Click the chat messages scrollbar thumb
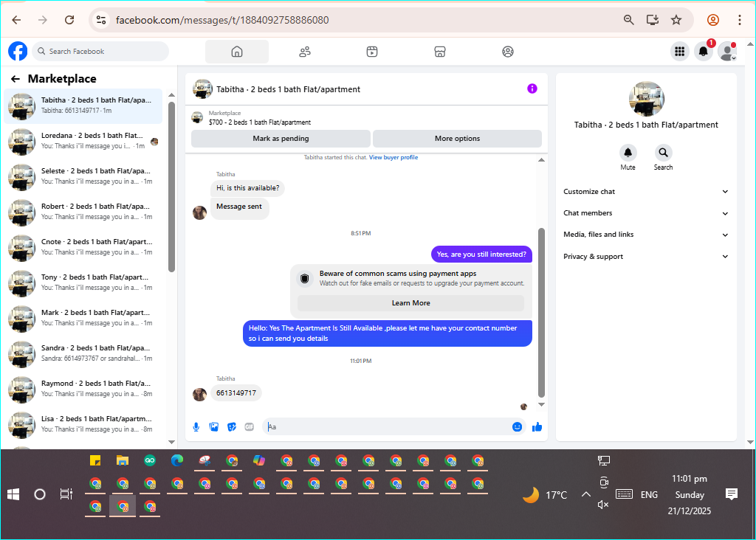756x540 pixels. [x=541, y=313]
